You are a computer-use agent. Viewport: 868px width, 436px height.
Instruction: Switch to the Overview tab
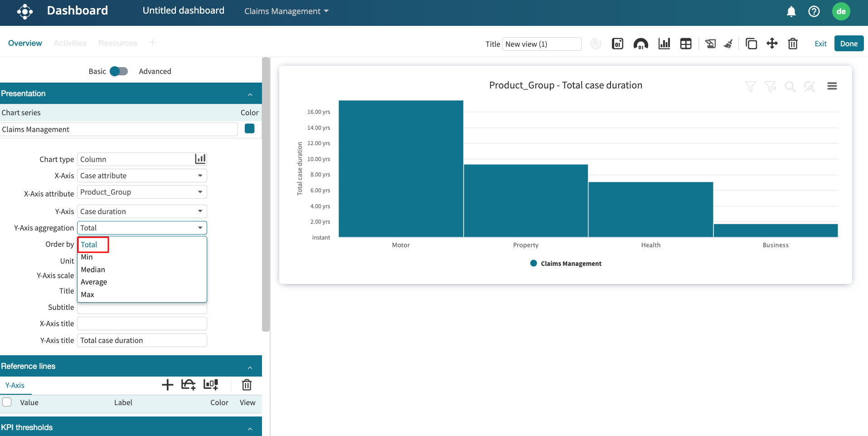[x=25, y=43]
